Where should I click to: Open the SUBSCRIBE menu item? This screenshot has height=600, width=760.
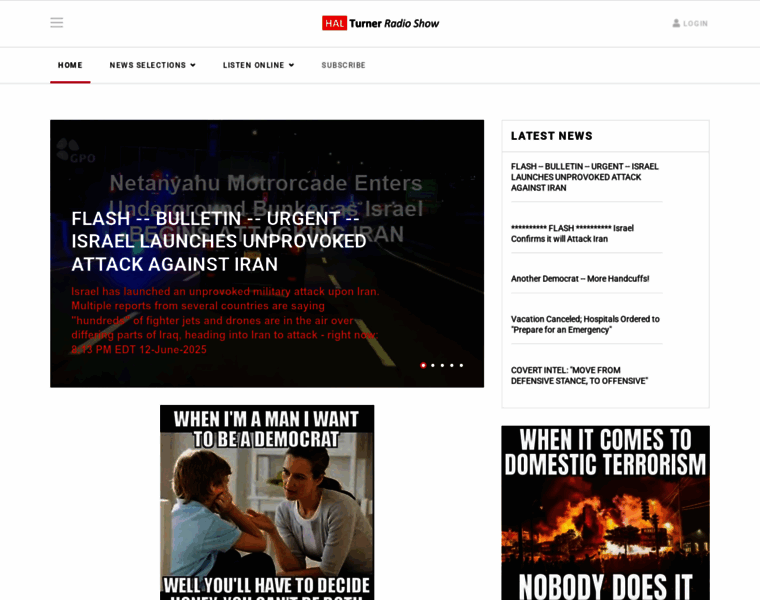pyautogui.click(x=343, y=65)
